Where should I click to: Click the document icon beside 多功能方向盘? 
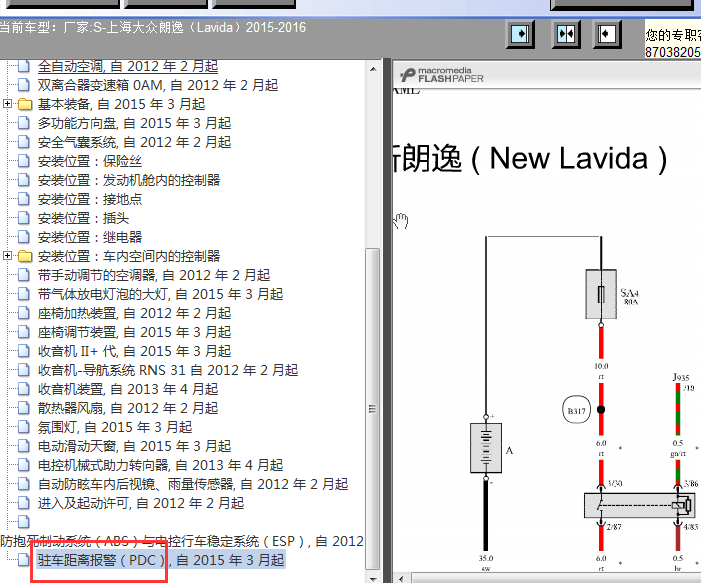(24, 123)
